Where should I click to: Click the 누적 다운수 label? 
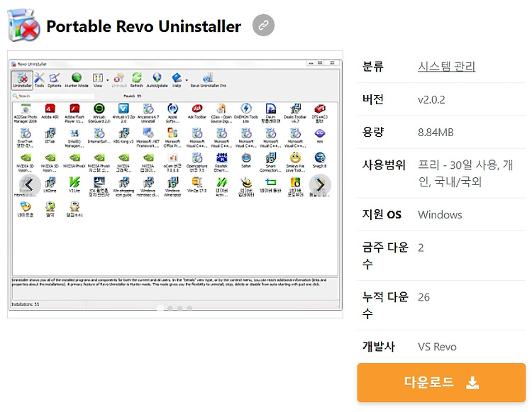(385, 305)
